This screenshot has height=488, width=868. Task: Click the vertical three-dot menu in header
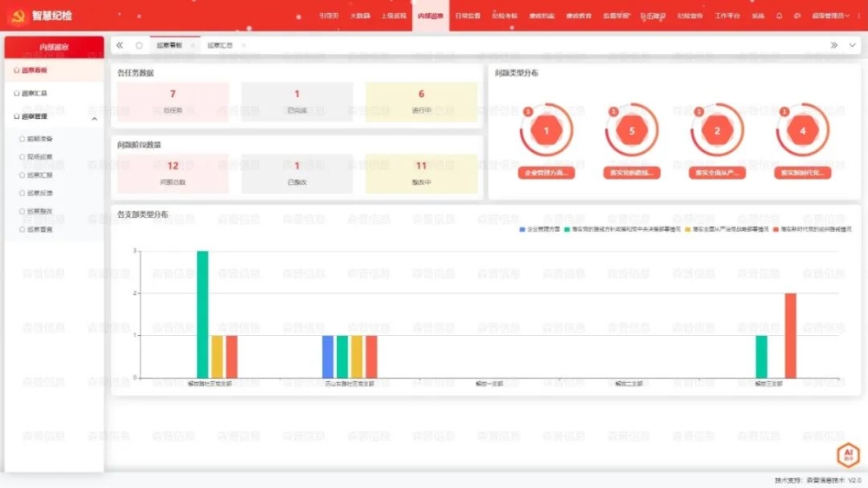[x=859, y=16]
